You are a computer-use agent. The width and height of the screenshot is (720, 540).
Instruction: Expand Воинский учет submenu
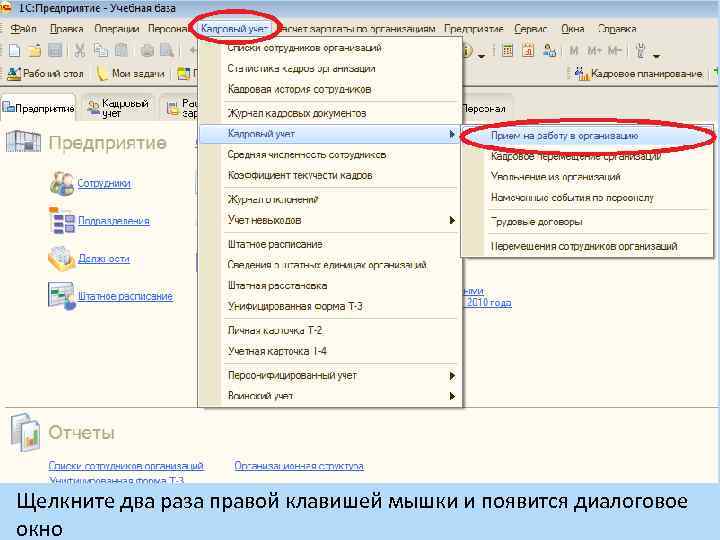point(329,396)
